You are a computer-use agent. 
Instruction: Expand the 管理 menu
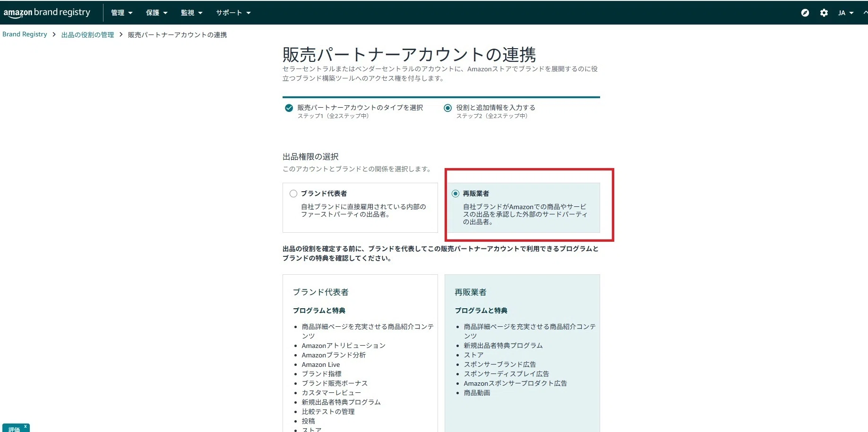pos(122,13)
